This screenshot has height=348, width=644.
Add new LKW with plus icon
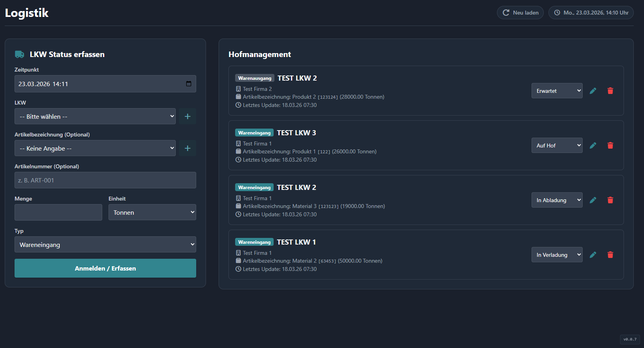click(x=188, y=116)
